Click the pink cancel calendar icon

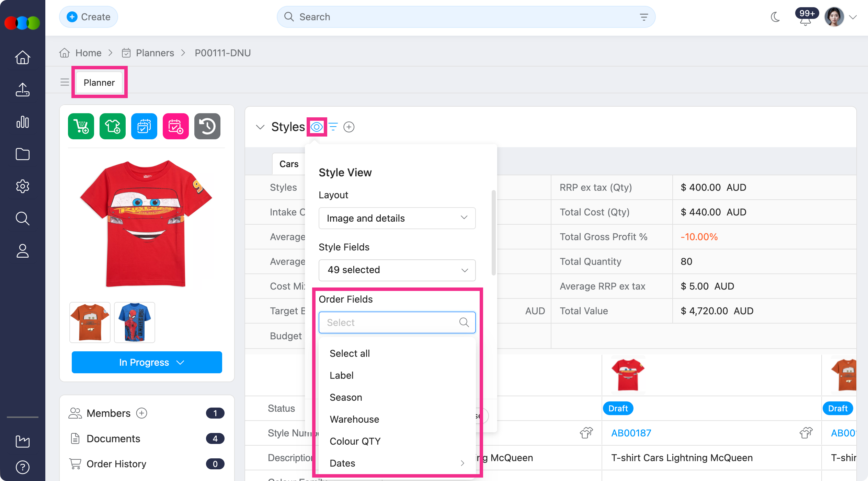176,126
